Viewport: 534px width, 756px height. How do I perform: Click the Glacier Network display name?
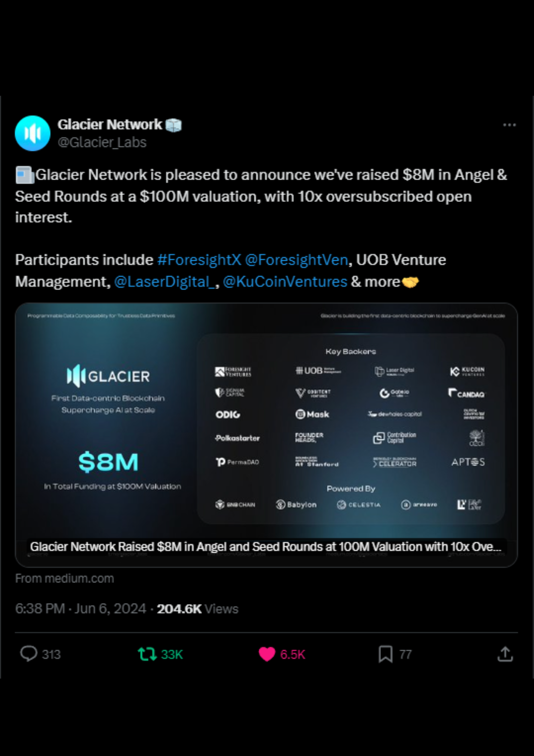tap(109, 125)
